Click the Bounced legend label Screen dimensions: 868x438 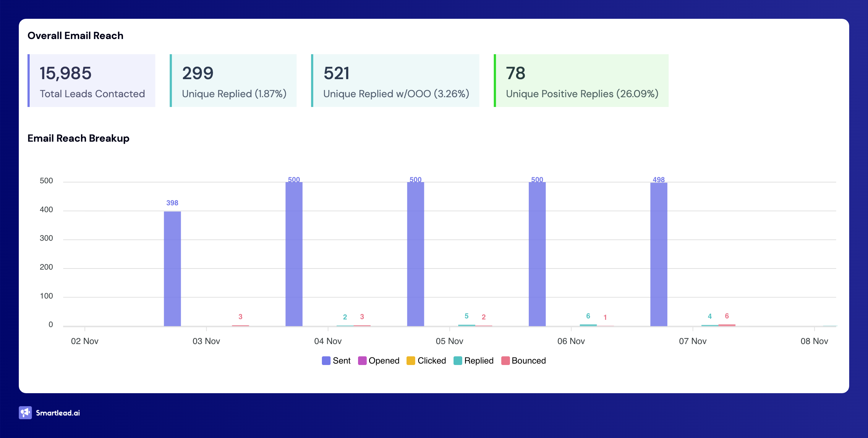pos(528,361)
